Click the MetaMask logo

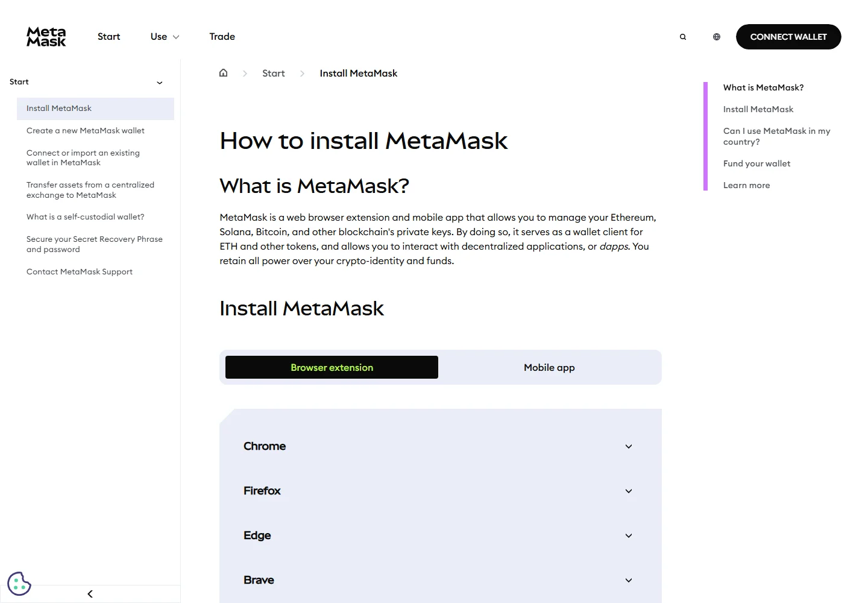tap(46, 37)
